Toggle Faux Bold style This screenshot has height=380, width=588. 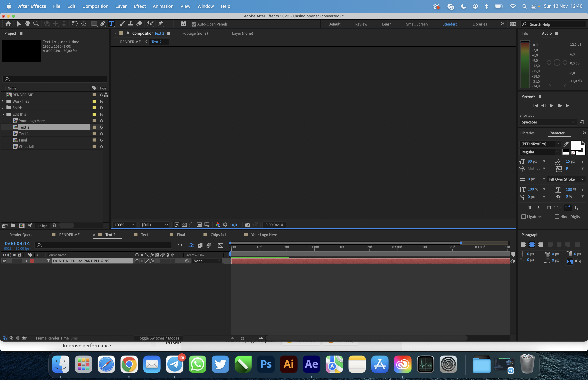(x=530, y=208)
